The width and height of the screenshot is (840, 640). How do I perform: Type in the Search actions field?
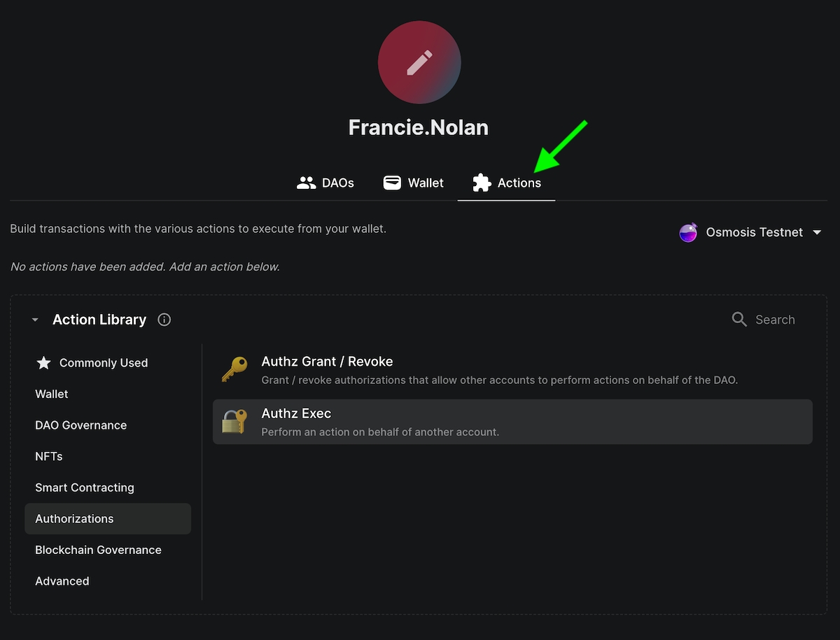coord(775,320)
